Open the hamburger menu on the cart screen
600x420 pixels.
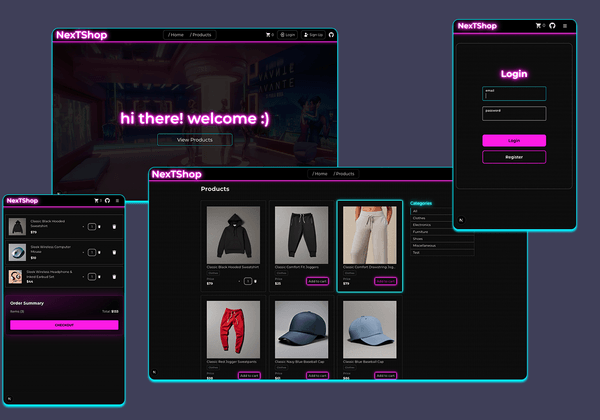point(117,201)
